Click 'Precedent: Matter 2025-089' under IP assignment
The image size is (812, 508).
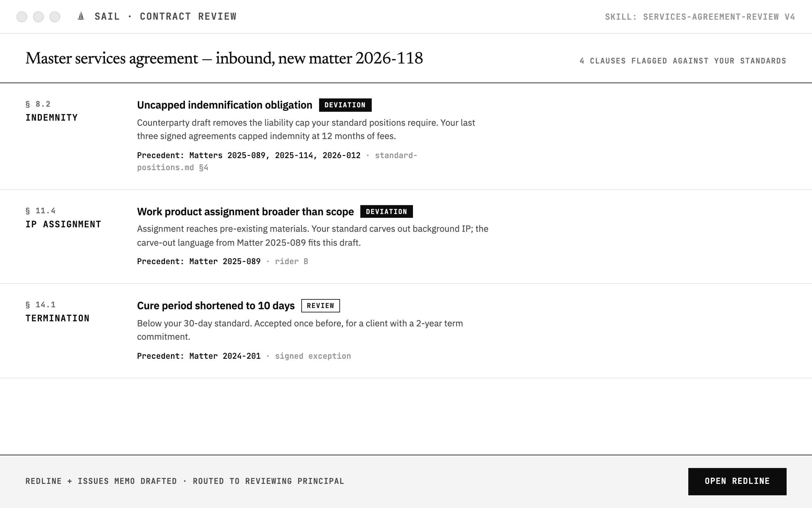[199, 261]
